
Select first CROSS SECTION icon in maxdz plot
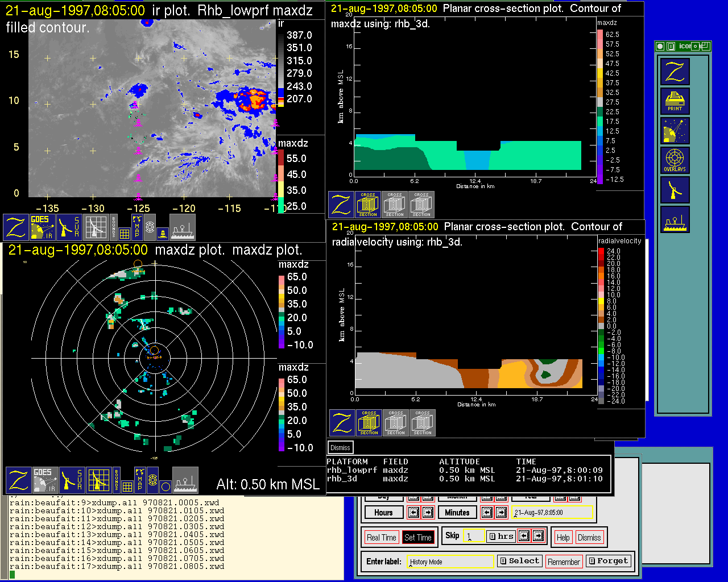click(368, 205)
